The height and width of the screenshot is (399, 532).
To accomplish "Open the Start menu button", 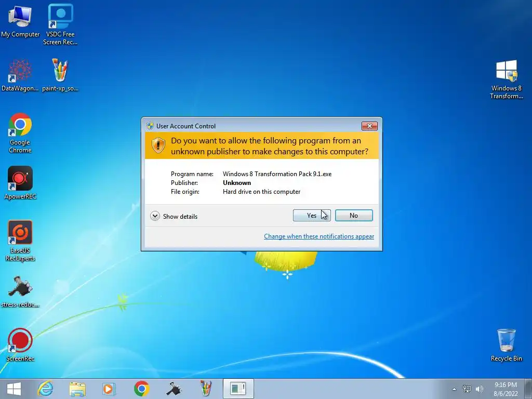I will pyautogui.click(x=14, y=389).
